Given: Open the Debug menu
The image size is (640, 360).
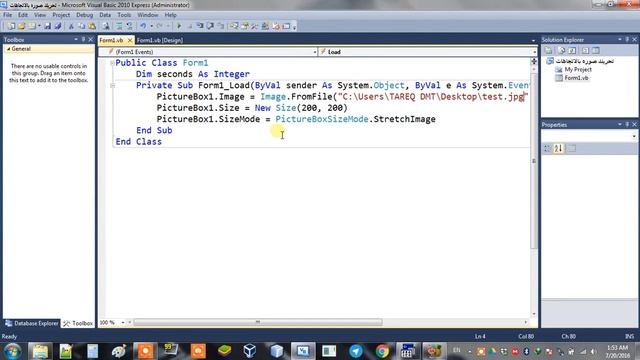Looking at the screenshot, I should 84,15.
